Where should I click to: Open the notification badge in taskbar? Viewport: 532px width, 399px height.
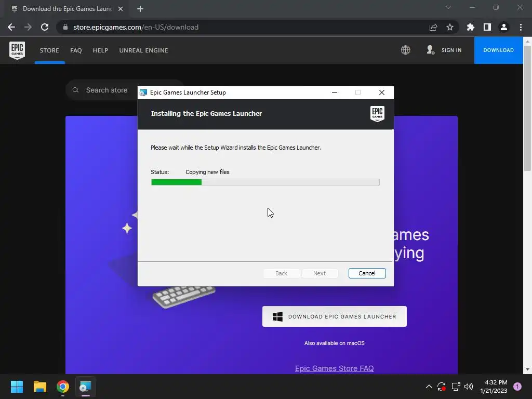coord(517,387)
